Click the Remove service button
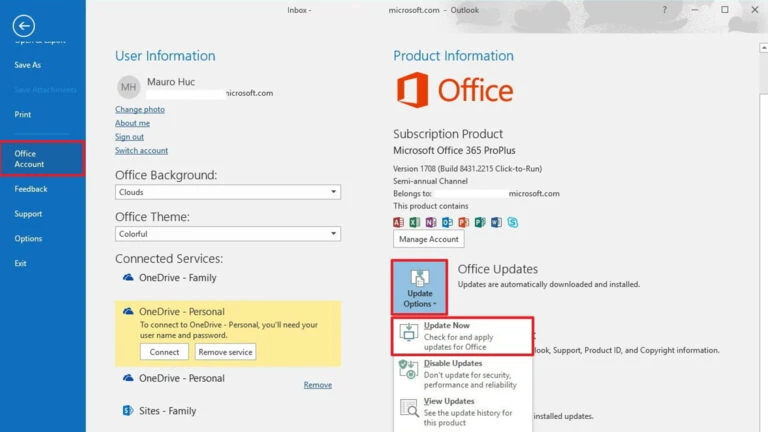The height and width of the screenshot is (432, 768). (x=225, y=352)
